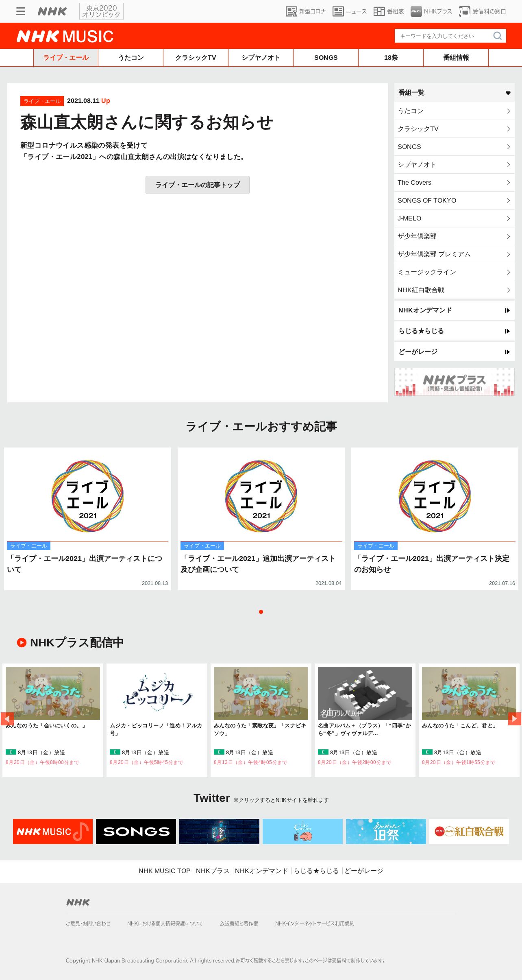Open みんなのうた「こんど、君と」 video card
Viewport: 522px width, 980px height.
(469, 720)
